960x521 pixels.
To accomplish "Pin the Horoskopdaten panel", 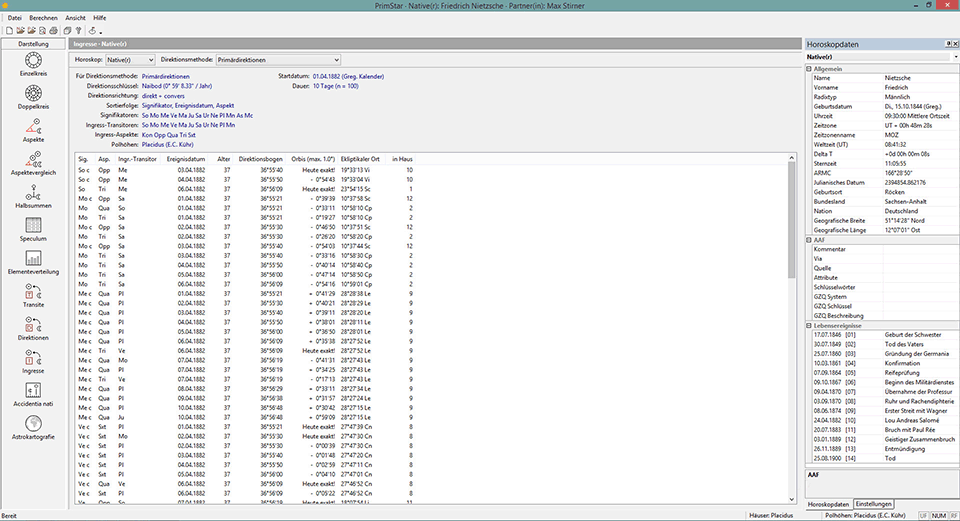I will click(948, 44).
